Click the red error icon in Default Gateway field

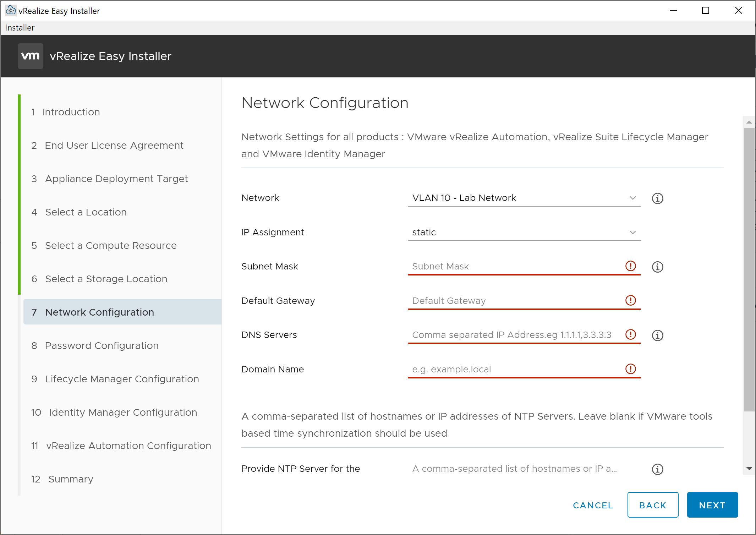click(630, 300)
